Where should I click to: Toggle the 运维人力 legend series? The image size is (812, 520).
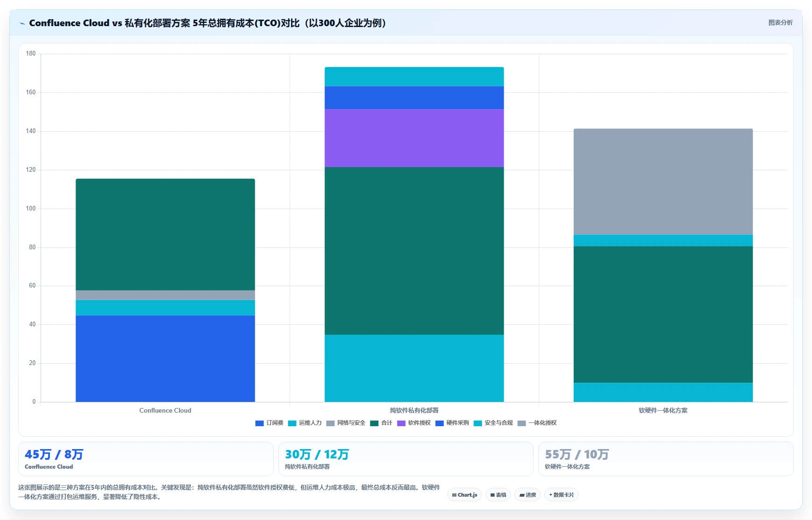coord(305,423)
